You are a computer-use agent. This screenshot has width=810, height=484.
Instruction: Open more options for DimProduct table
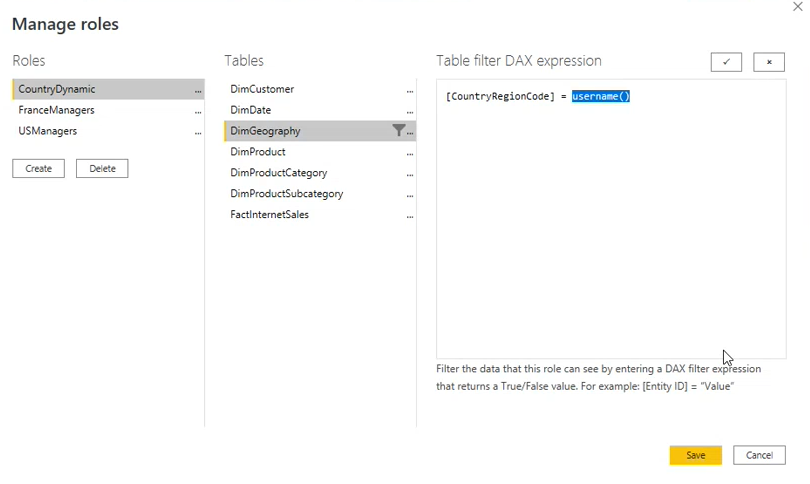410,153
